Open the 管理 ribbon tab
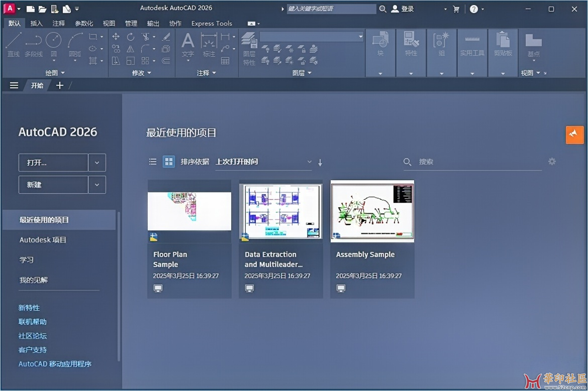588x391 pixels. pos(131,23)
